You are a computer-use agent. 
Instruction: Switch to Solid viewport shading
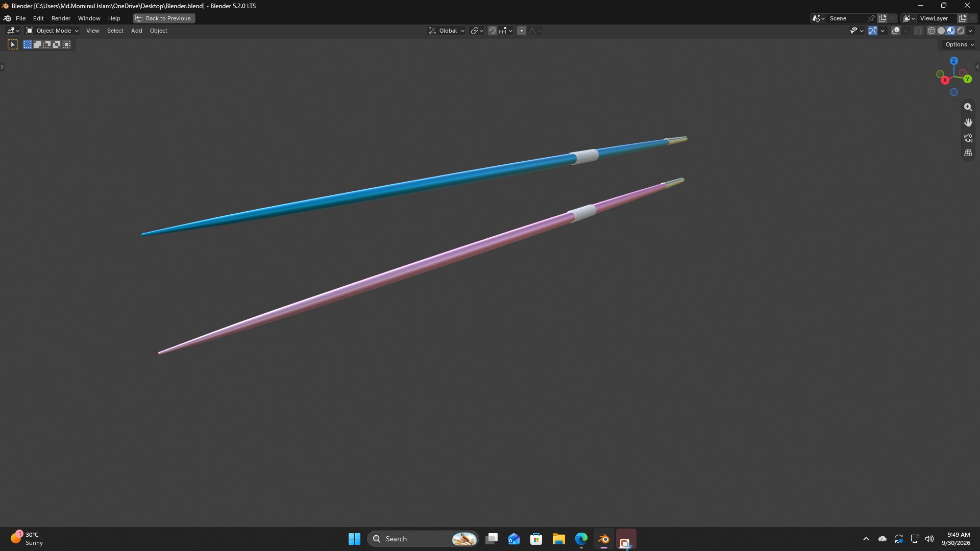coord(941,31)
